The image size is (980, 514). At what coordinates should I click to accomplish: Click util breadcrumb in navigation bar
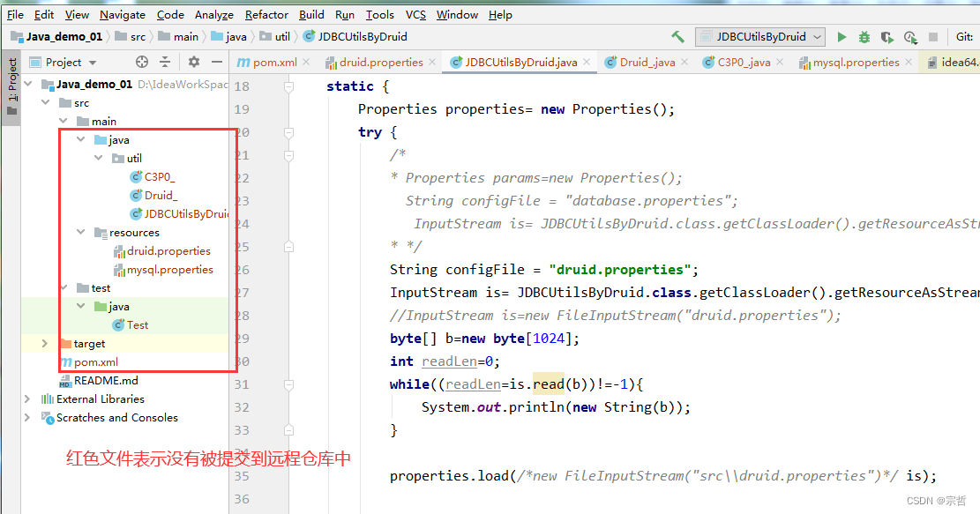click(275, 37)
